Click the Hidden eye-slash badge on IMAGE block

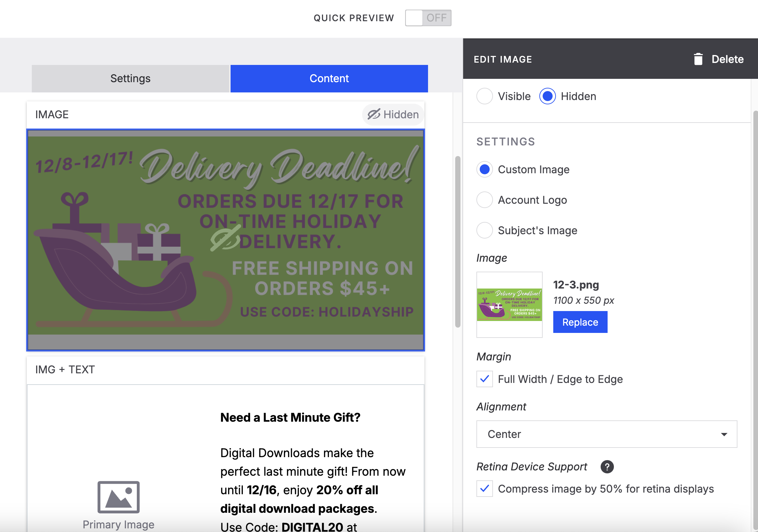[x=393, y=115]
